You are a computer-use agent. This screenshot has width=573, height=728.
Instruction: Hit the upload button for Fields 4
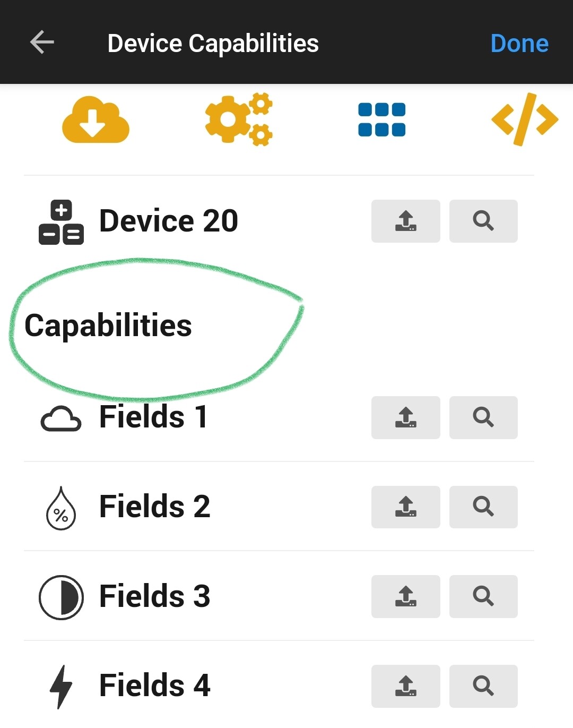[405, 686]
